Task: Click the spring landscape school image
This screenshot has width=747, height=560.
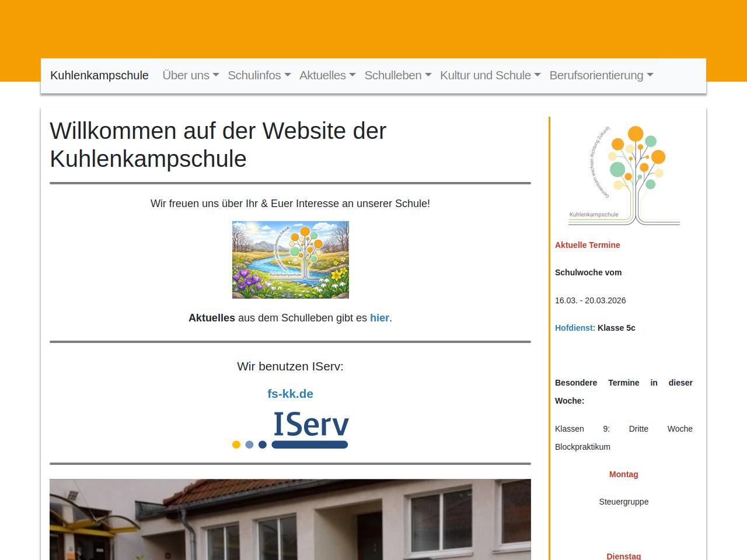Action: [x=290, y=260]
